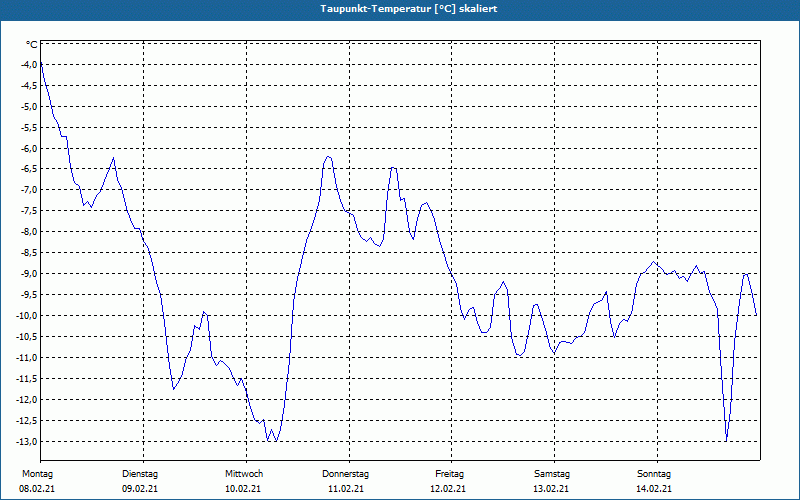Image resolution: width=800 pixels, height=500 pixels.
Task: Click the '11.02.21' date label
Action: tap(346, 489)
